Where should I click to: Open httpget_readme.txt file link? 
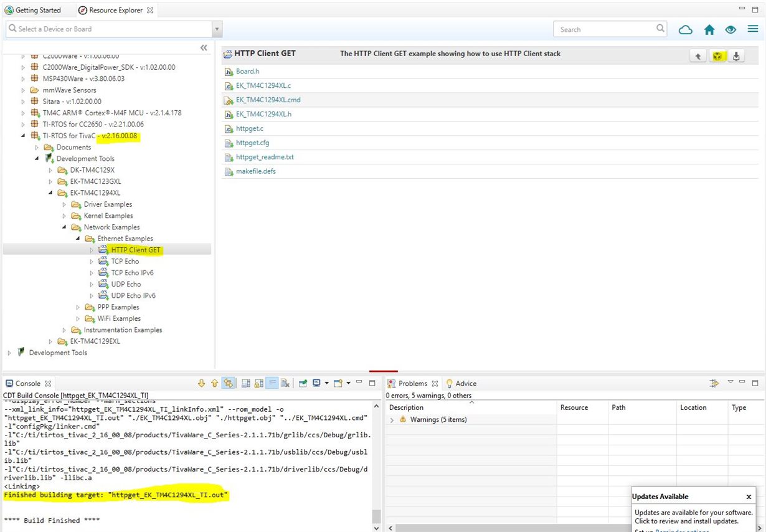pos(265,157)
